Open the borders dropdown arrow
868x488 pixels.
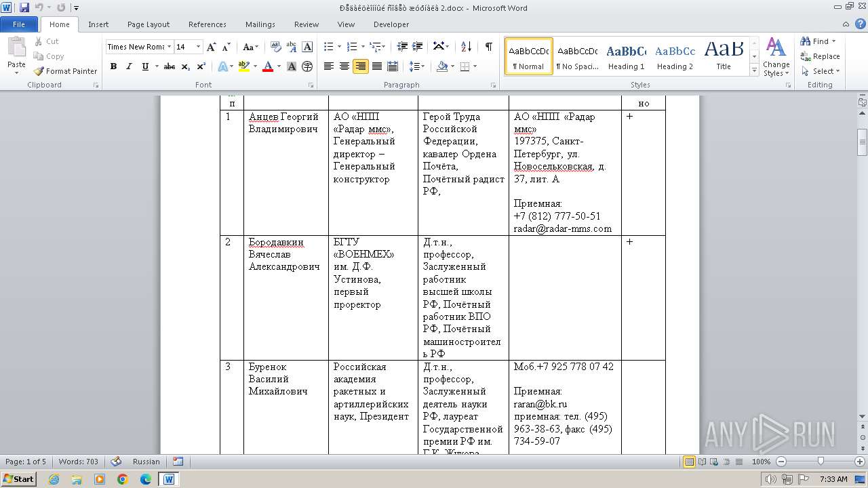tap(475, 66)
